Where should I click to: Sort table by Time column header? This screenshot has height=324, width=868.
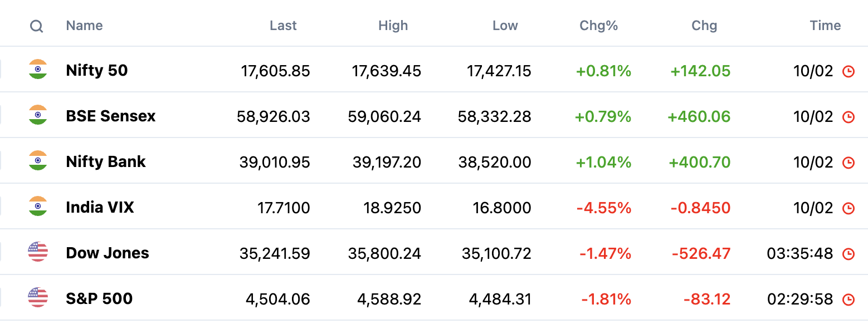point(826,26)
